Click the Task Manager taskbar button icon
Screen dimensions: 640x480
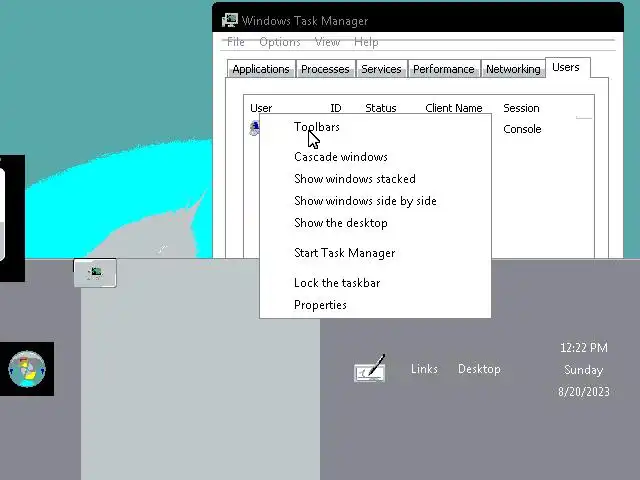pyautogui.click(x=95, y=273)
